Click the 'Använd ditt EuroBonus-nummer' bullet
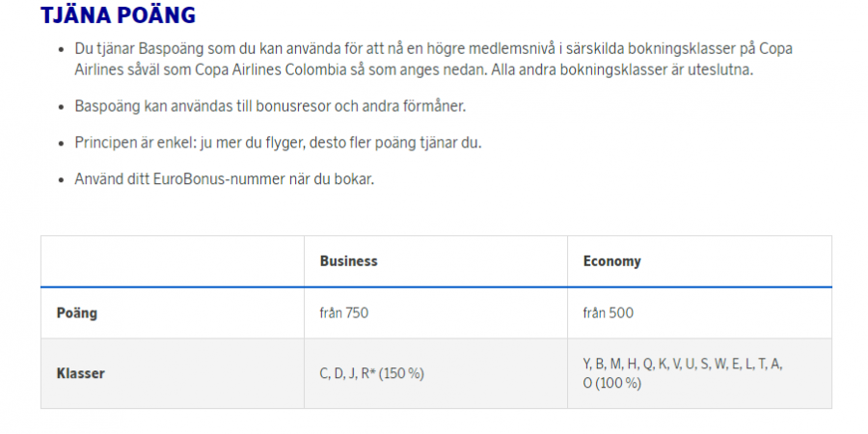Image resolution: width=868 pixels, height=434 pixels. tap(225, 179)
